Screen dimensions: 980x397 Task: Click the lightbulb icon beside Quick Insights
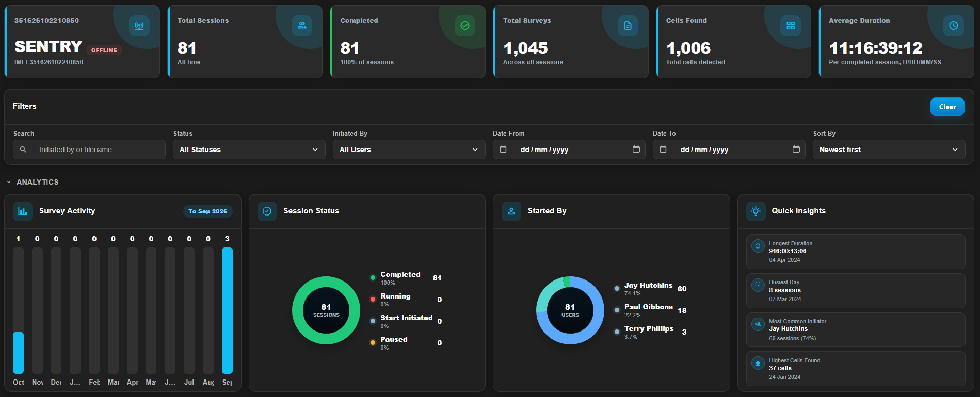[756, 211]
